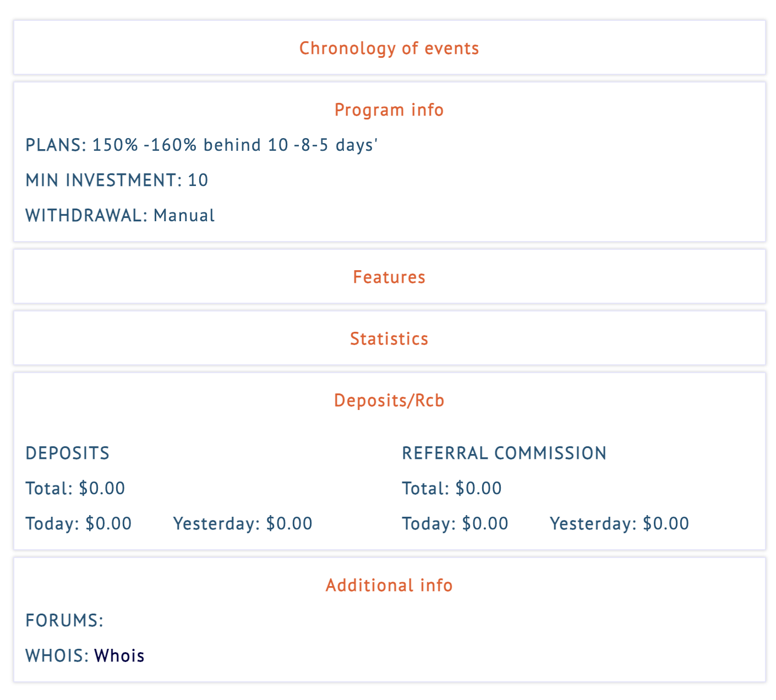This screenshot has height=700, width=776.
Task: Click the FORUMS label
Action: click(64, 621)
